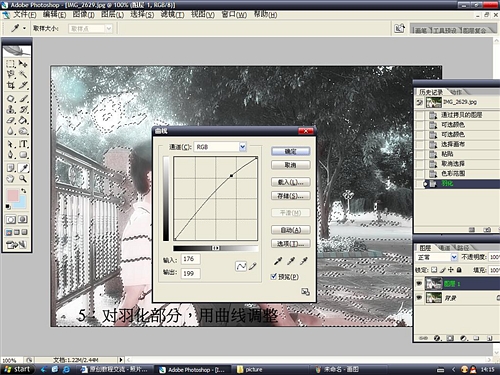Image resolution: width=500 pixels, height=375 pixels.
Task: Open the 文件(F) menu
Action: click(x=25, y=15)
